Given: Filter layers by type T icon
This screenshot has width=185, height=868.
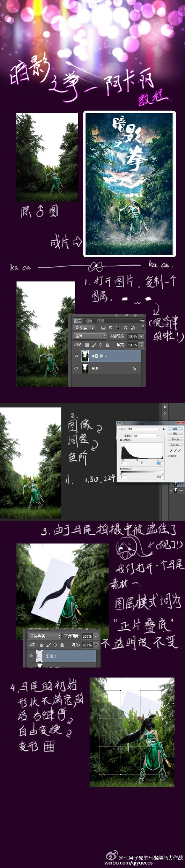Looking at the screenshot, I should pos(118,327).
